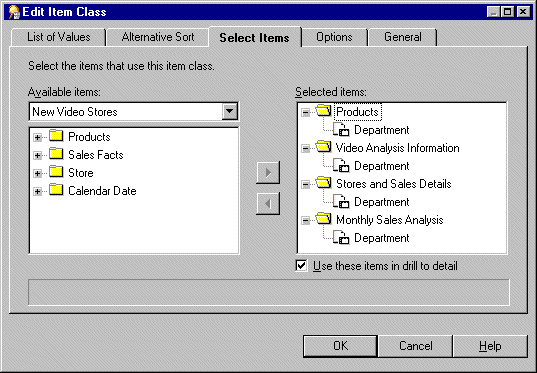Image resolution: width=537 pixels, height=373 pixels.
Task: Select Products label in Available items
Action: pyautogui.click(x=89, y=137)
